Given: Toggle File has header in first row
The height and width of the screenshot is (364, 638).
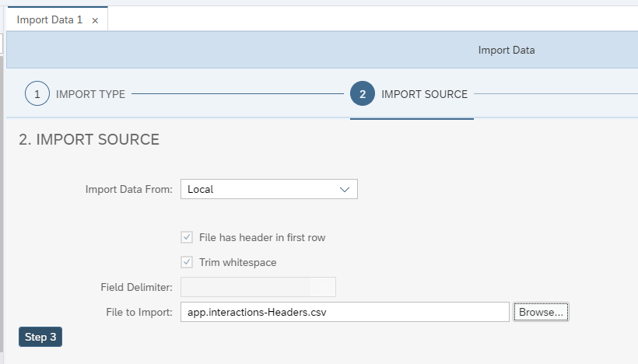Looking at the screenshot, I should [187, 237].
